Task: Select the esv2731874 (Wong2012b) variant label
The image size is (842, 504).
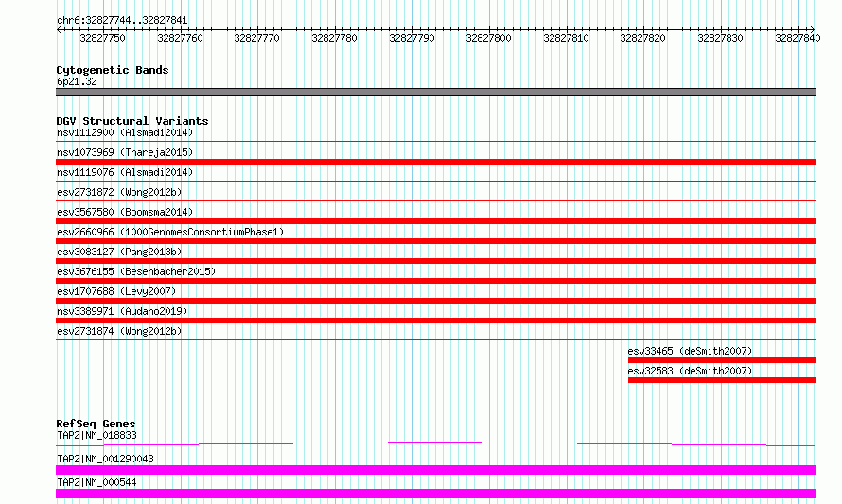Action: (119, 331)
